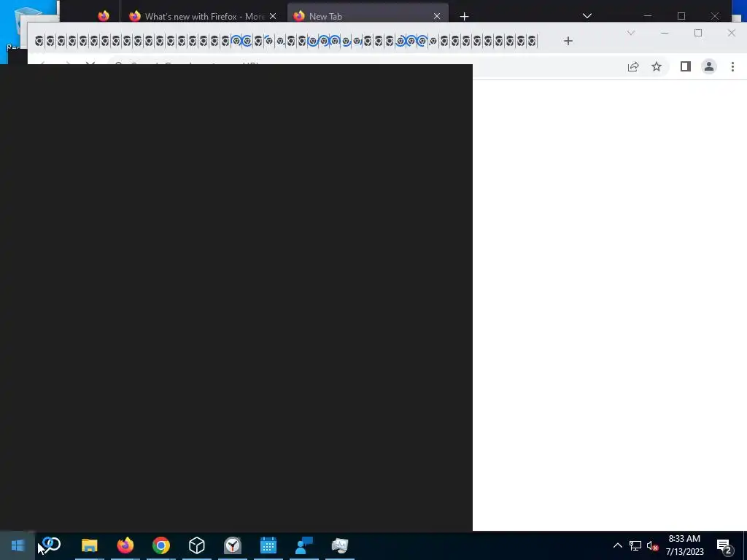Maximize the Firefox window
The width and height of the screenshot is (747, 560).
[x=681, y=16]
